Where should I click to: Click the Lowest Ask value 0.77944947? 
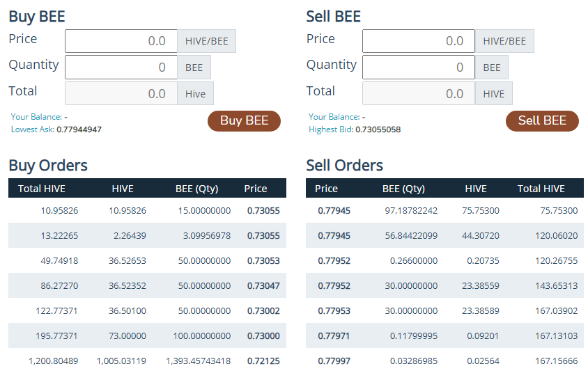[79, 129]
